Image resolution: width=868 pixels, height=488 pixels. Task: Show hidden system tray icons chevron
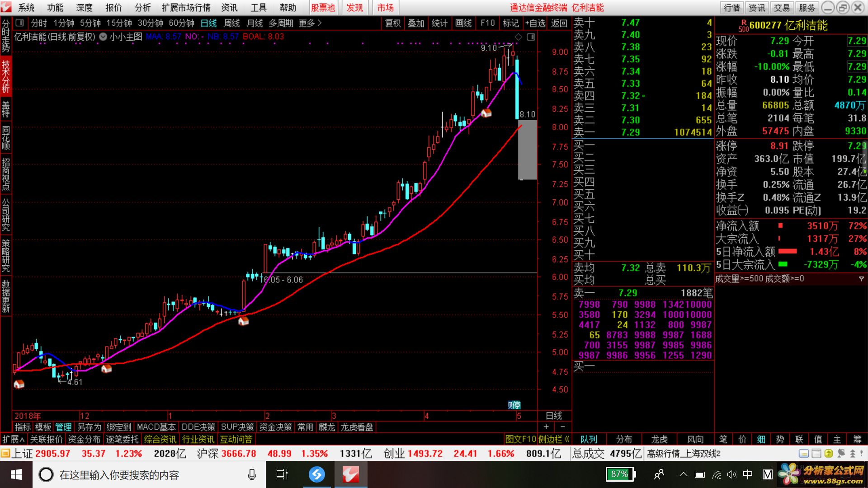click(x=683, y=474)
